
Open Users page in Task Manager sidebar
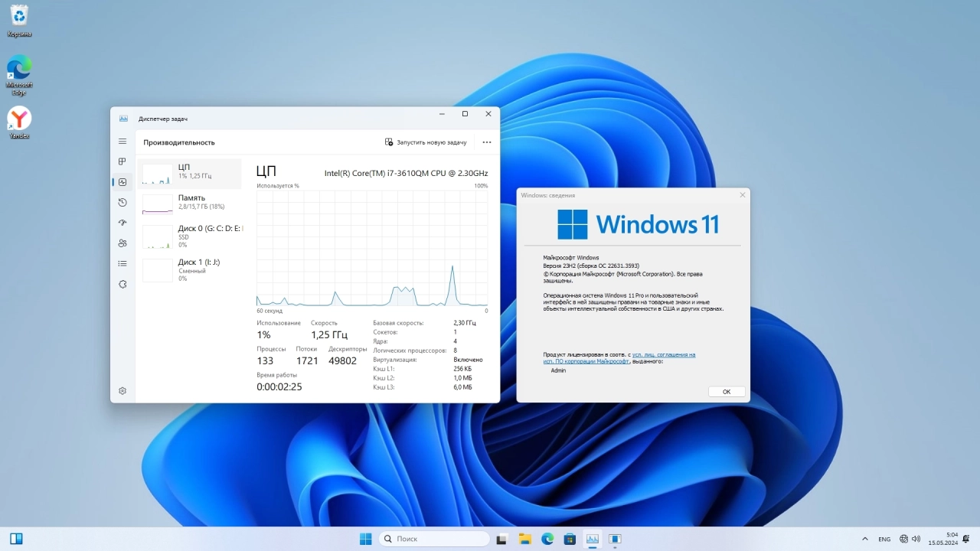(122, 243)
